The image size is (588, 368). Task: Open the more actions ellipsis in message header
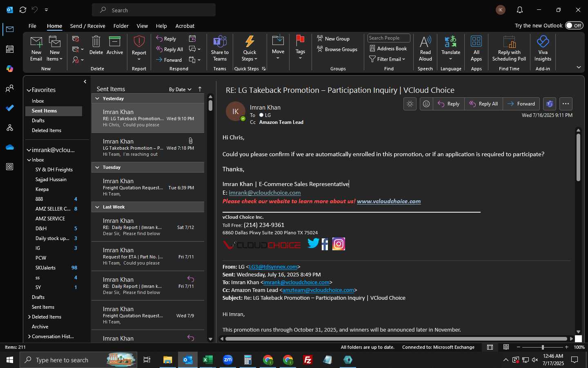(566, 104)
